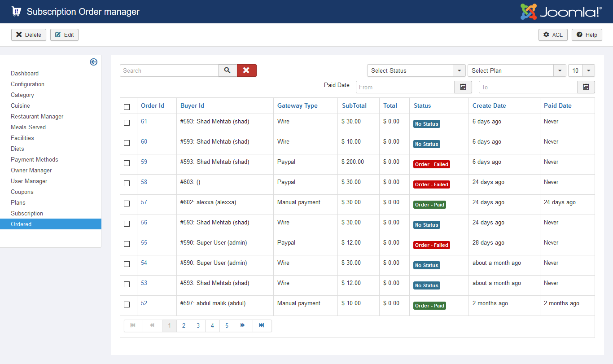This screenshot has height=364, width=613.
Task: Select the checkbox for order 57
Action: coord(127,203)
